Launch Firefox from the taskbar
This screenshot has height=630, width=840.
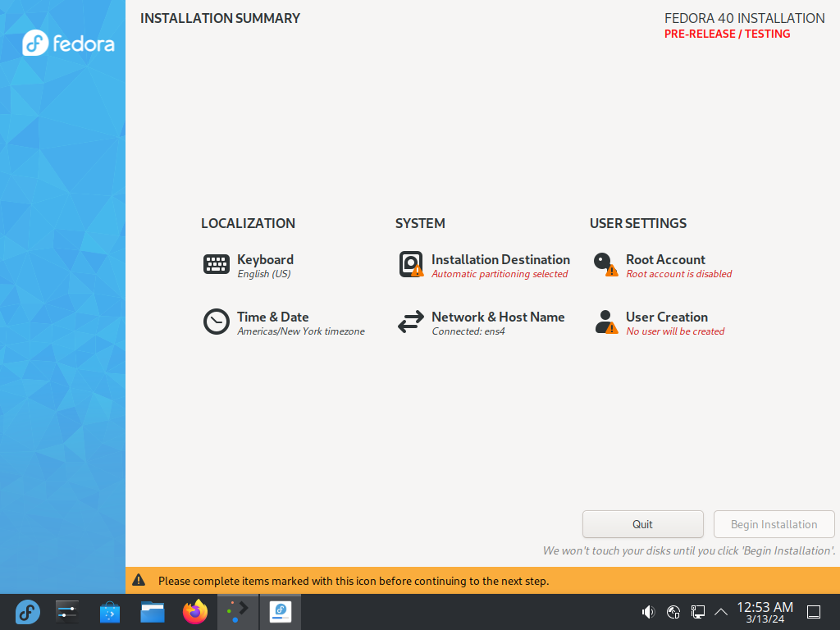195,612
